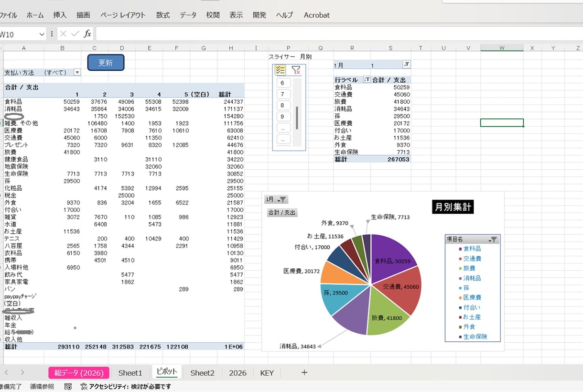Select column header W

(502, 48)
